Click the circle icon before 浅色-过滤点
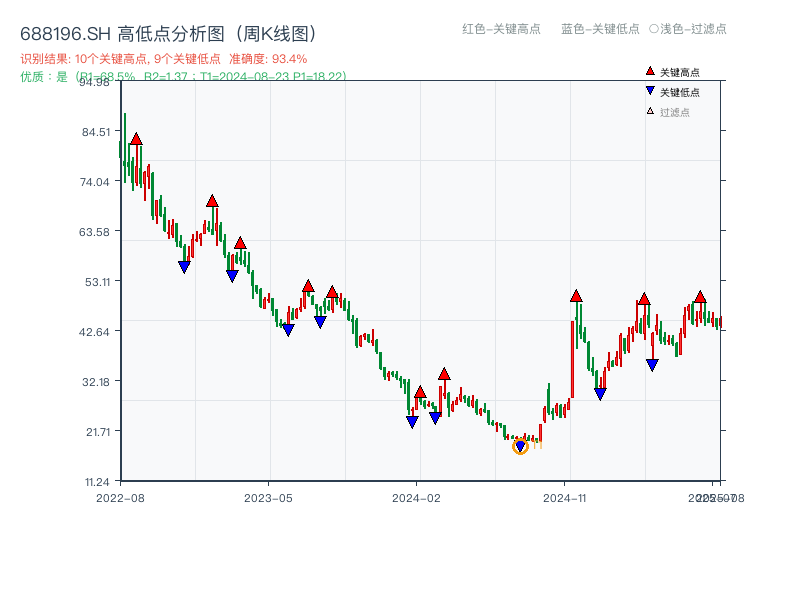The image size is (800, 600). click(x=654, y=29)
